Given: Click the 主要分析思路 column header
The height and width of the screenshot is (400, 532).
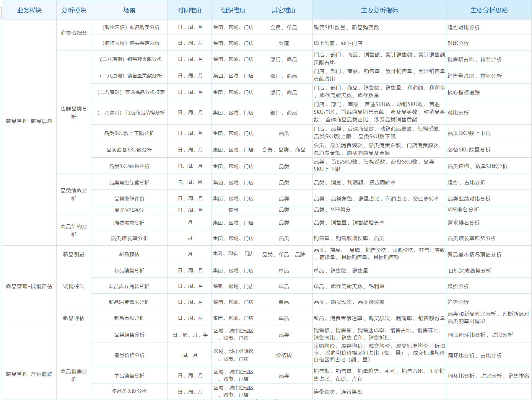Looking at the screenshot, I should tap(489, 10).
